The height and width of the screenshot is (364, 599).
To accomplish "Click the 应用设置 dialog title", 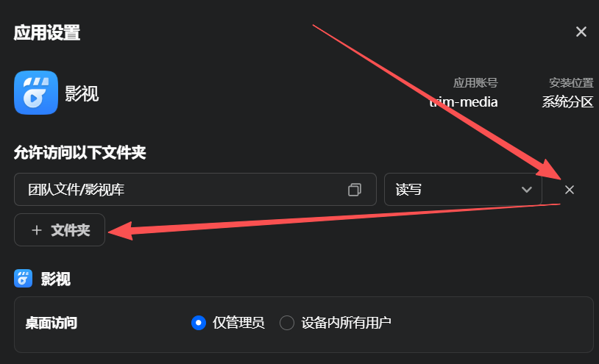I will tap(47, 32).
